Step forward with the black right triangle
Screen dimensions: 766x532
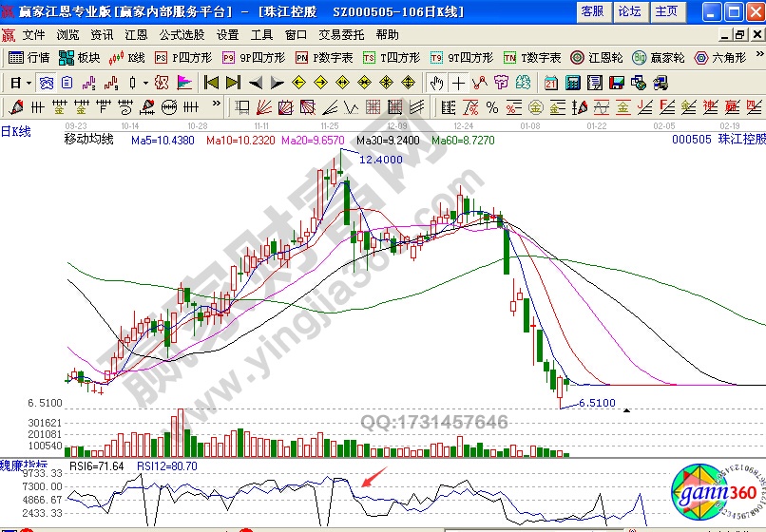277,83
